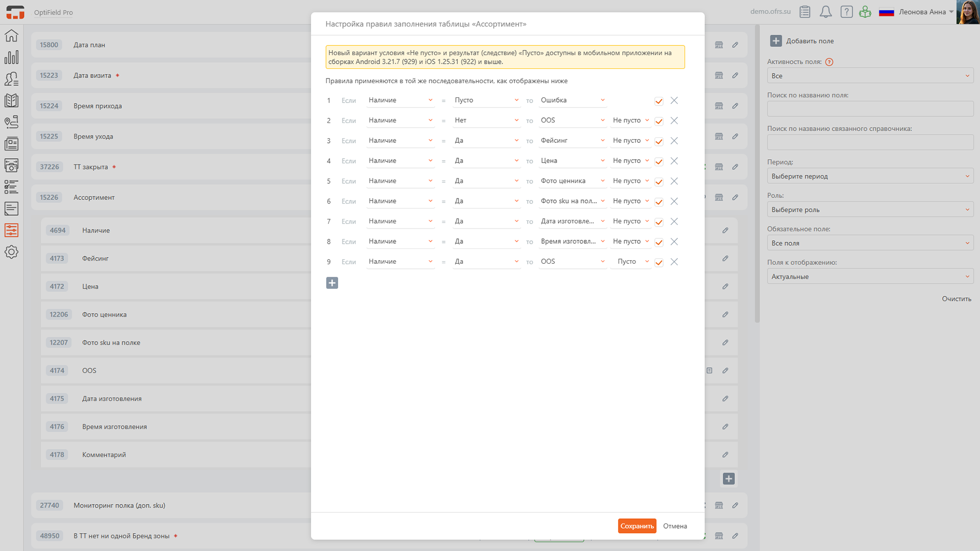Viewport: 980px width, 551px height.
Task: Click the notifications bell icon
Action: [x=825, y=12]
